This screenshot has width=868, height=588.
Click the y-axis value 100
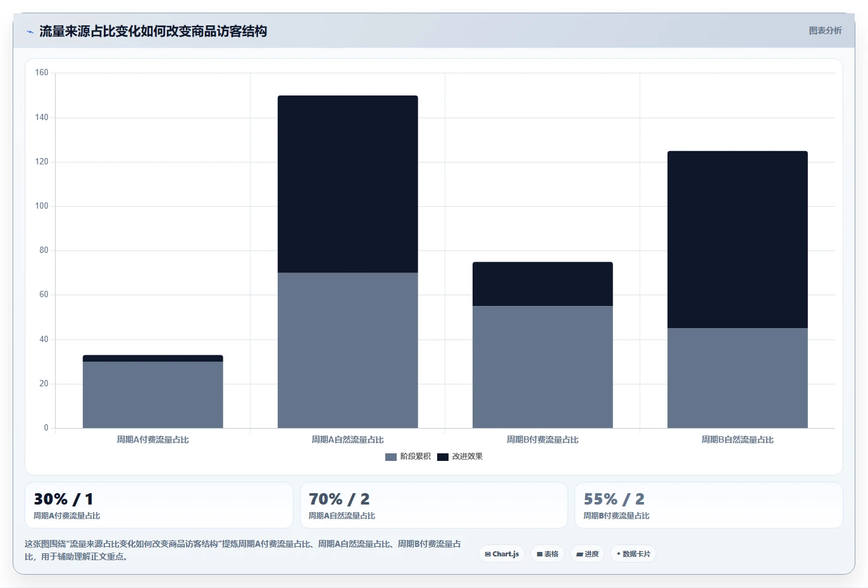[42, 206]
